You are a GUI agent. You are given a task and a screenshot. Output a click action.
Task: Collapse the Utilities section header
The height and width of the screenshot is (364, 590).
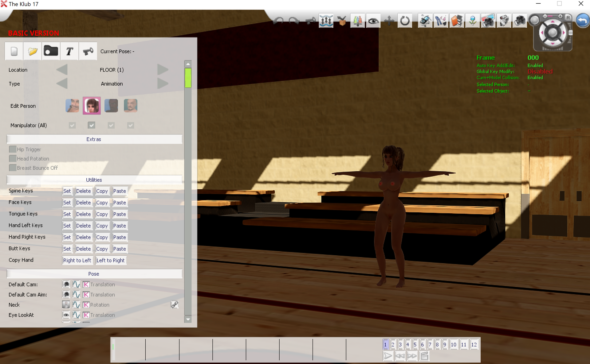tap(94, 180)
